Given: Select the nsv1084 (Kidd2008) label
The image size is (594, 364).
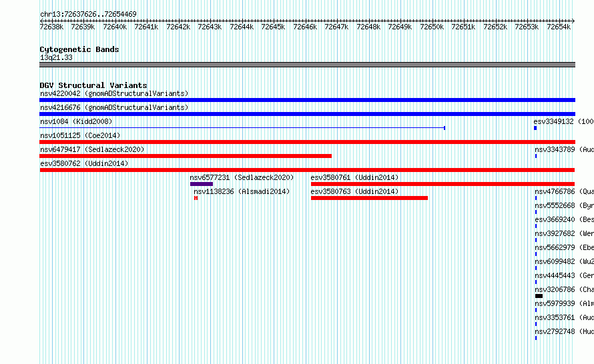Looking at the screenshot, I should 76,121.
